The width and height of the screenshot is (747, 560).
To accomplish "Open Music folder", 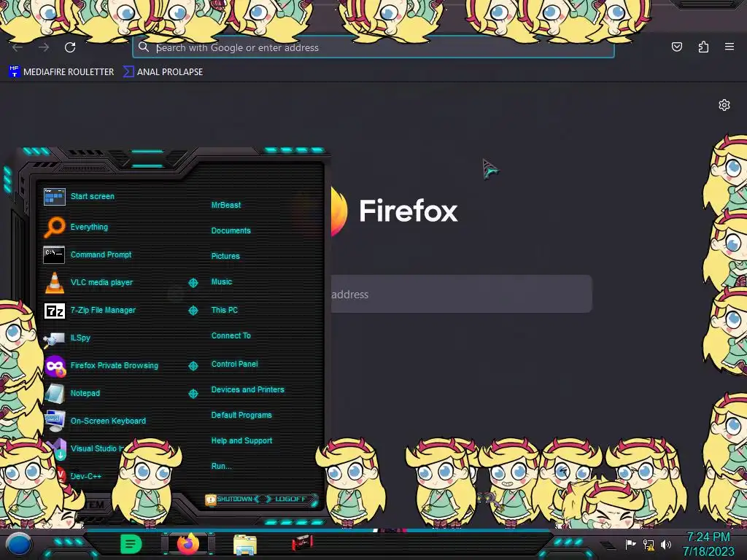I will [222, 282].
